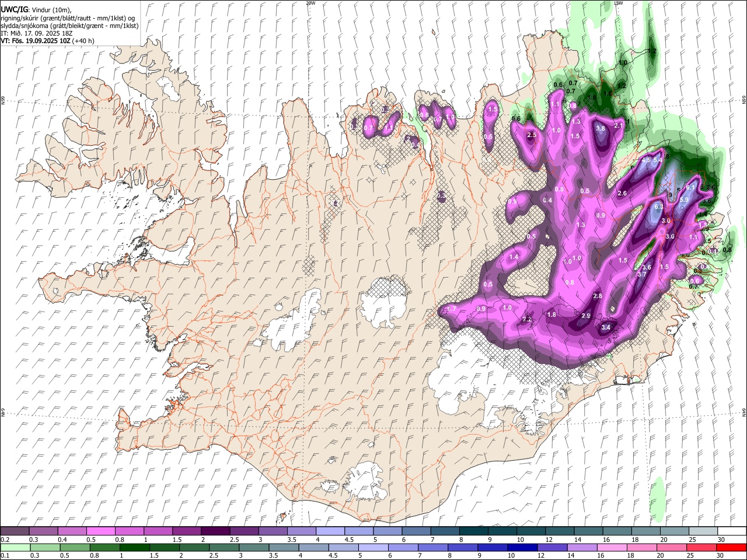Click the '15W' longitude label at top
The image size is (747, 560).
619,3
